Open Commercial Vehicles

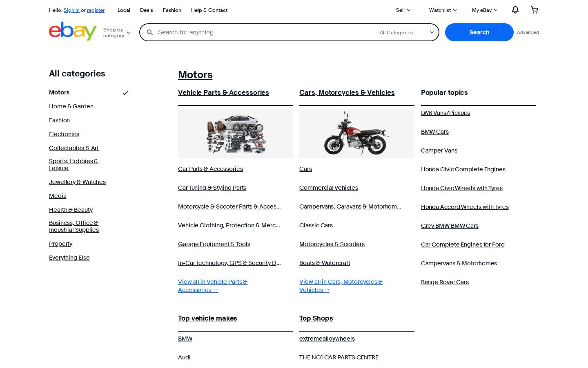click(328, 188)
